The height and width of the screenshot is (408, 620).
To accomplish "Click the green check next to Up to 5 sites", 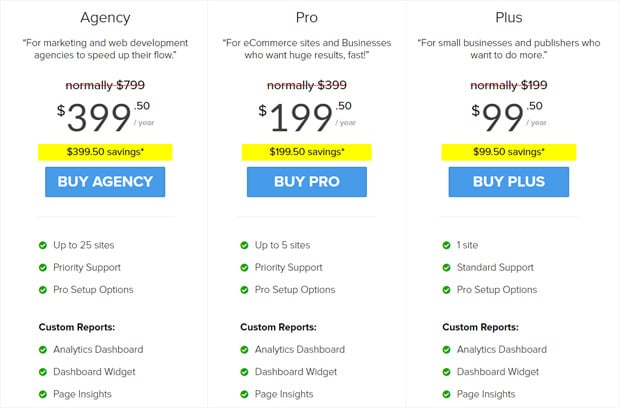I will pyautogui.click(x=244, y=245).
